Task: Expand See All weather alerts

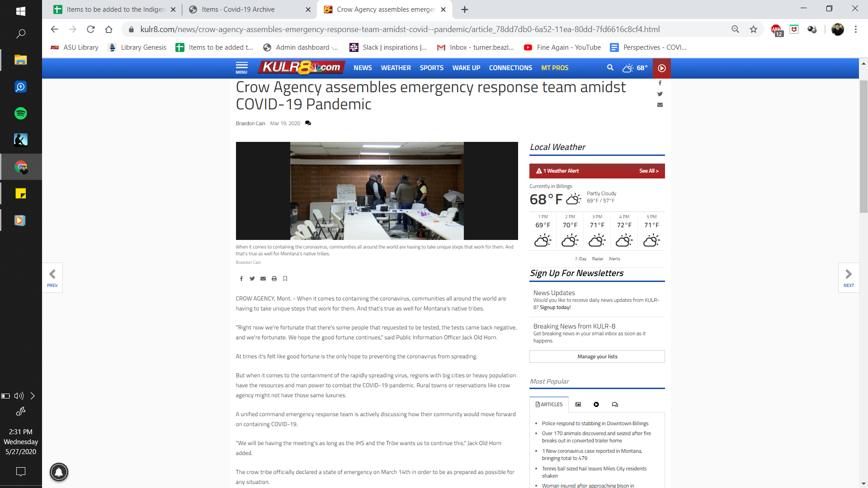Action: point(648,171)
